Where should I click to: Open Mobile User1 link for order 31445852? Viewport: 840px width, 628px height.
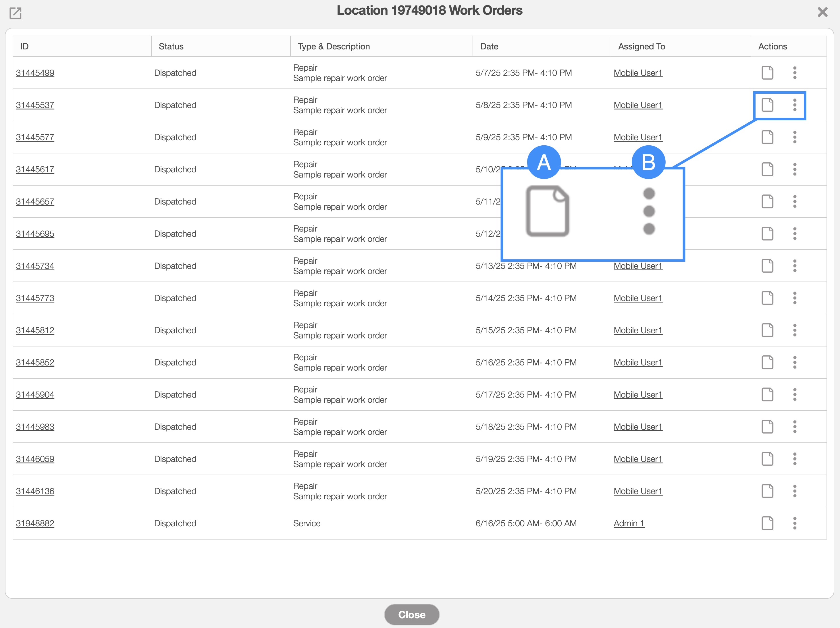click(x=637, y=362)
